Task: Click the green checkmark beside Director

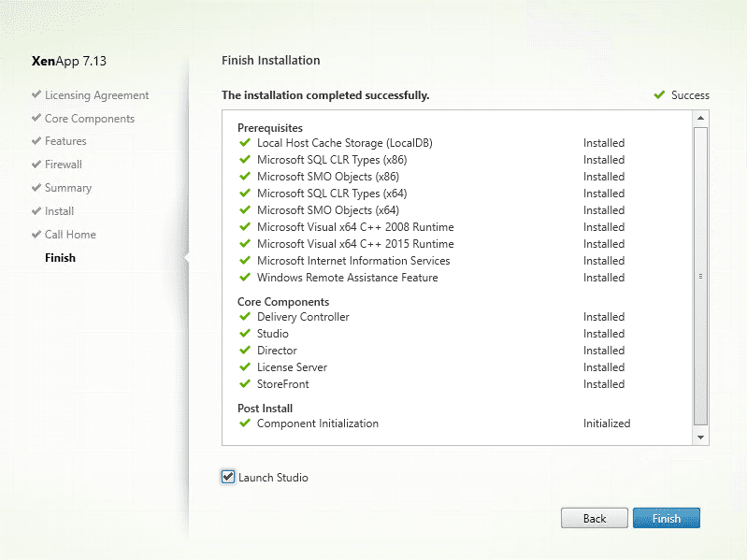Action: coord(245,350)
